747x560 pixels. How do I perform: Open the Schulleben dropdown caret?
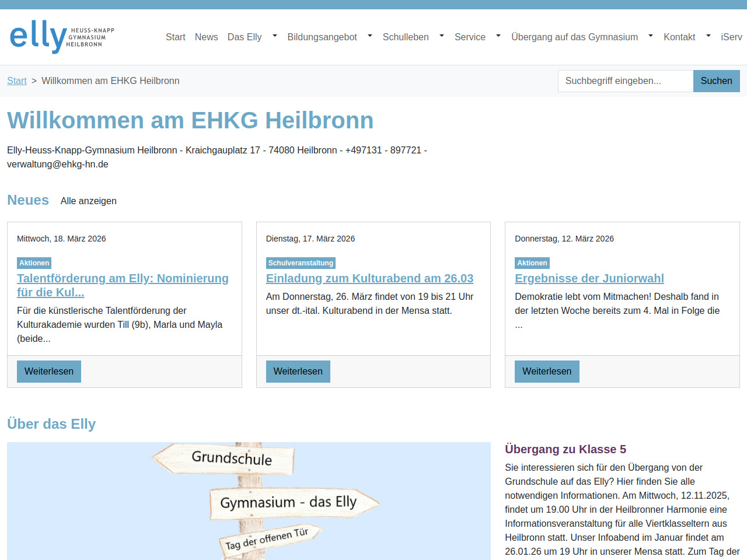click(442, 36)
